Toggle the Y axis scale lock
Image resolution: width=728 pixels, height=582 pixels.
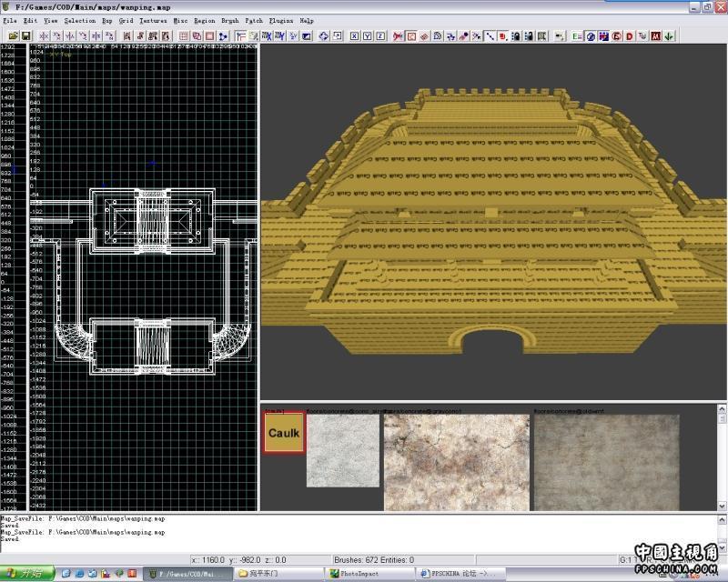[x=368, y=36]
